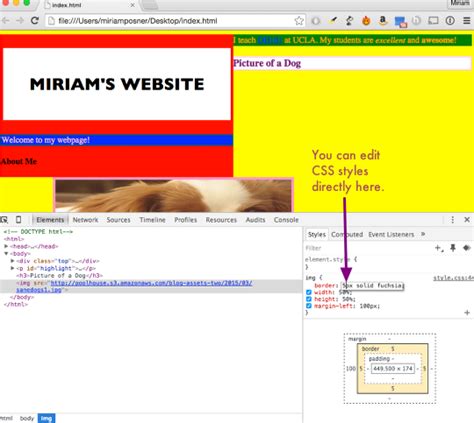
Task: Open Chrome hamburger menu
Action: pos(467,21)
